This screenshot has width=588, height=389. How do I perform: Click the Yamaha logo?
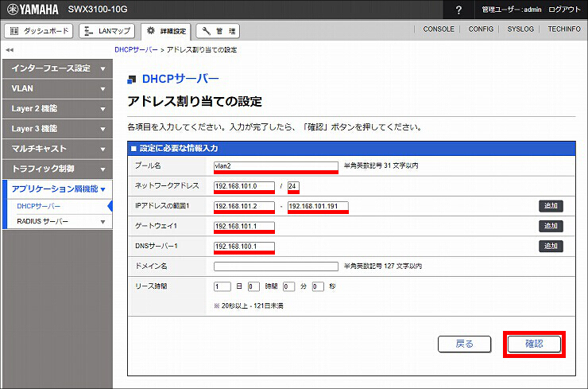[x=33, y=10]
